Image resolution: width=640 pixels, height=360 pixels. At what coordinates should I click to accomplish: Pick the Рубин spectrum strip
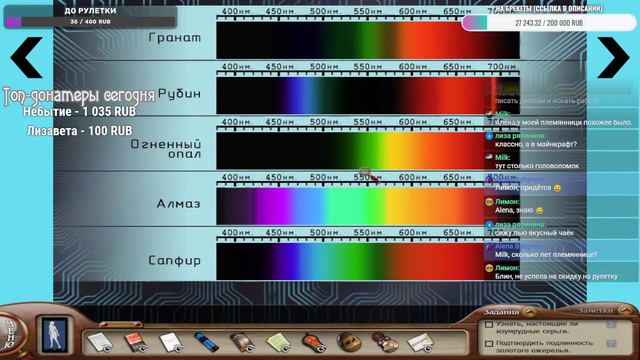tap(368, 96)
